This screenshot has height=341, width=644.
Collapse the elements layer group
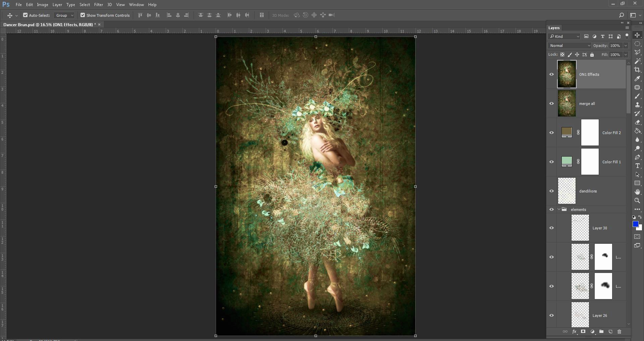pos(559,210)
